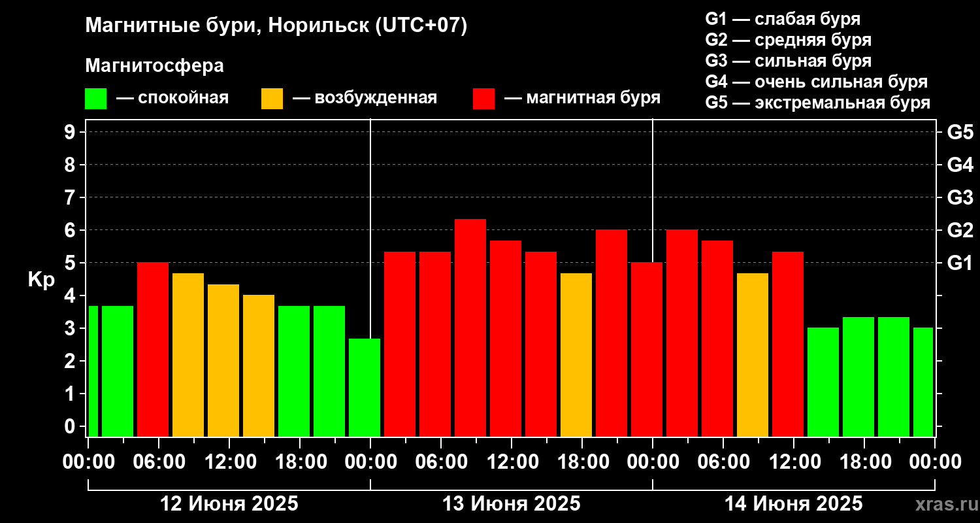Screen dimensions: 980x523
Task: Click the red bar just before 12:00 on 14 Июня
Action: [788, 344]
